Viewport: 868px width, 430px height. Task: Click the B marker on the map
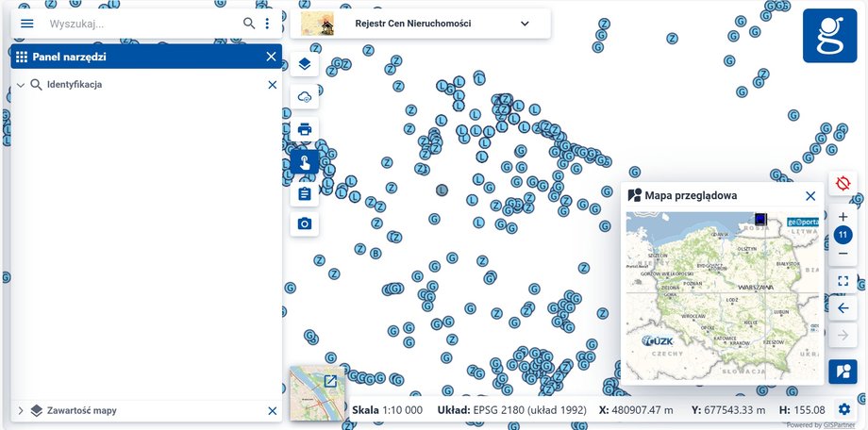click(376, 253)
